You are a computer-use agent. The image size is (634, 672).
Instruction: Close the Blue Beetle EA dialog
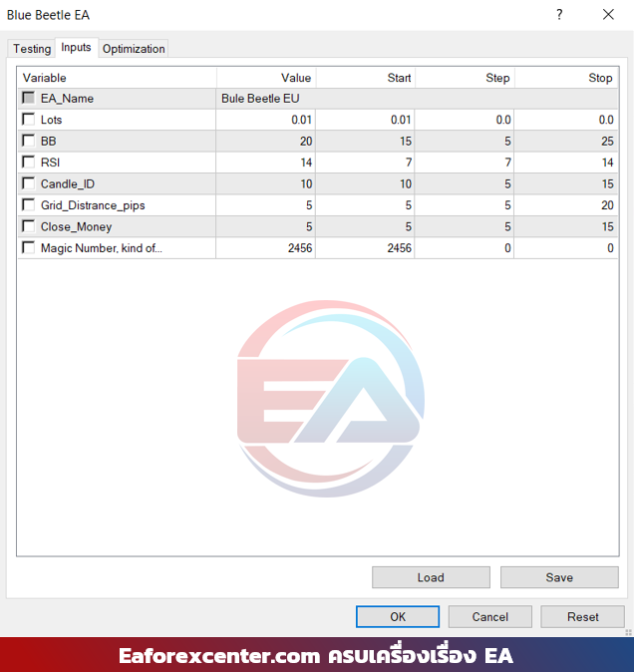pyautogui.click(x=608, y=15)
